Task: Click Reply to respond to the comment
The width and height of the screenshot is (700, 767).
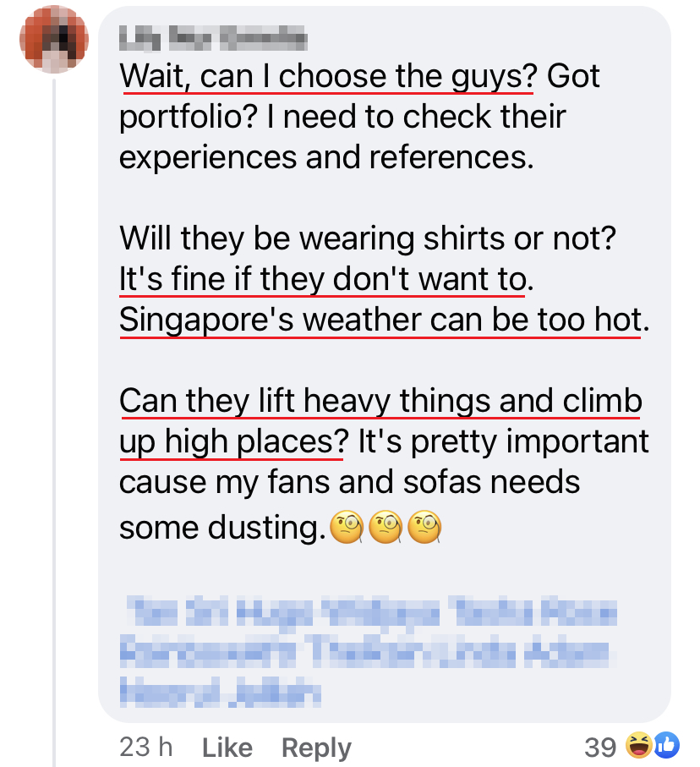Action: (315, 748)
